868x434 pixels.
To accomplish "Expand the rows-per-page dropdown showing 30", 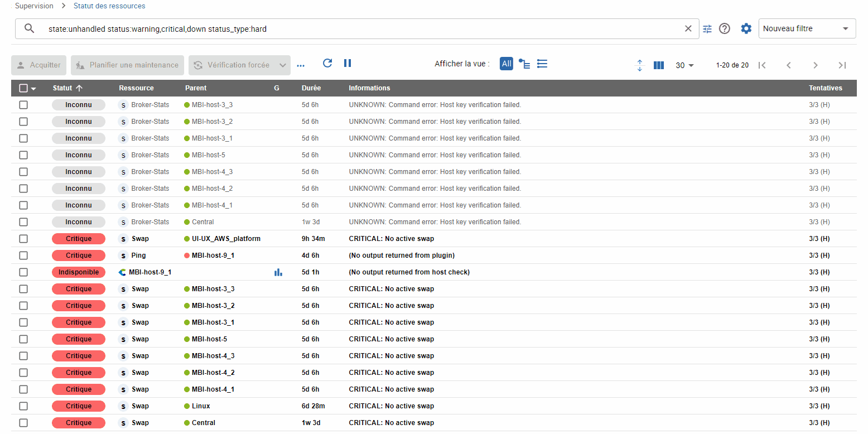I will click(684, 65).
